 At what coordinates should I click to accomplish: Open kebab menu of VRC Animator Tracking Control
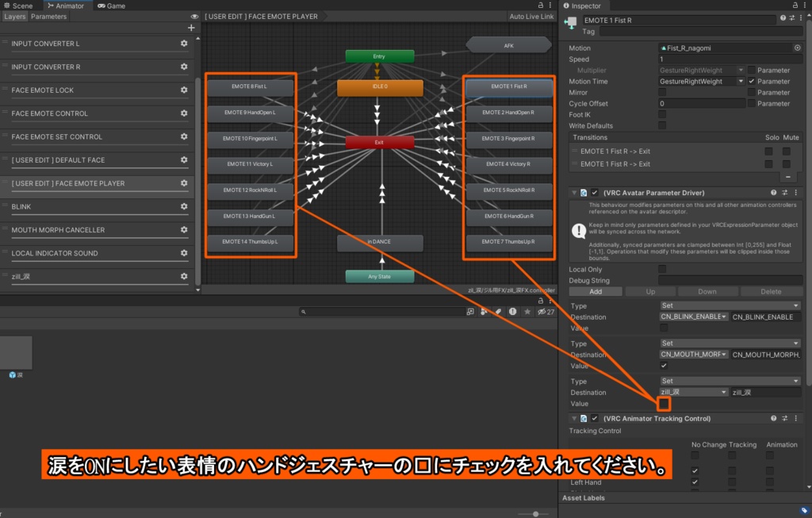796,419
